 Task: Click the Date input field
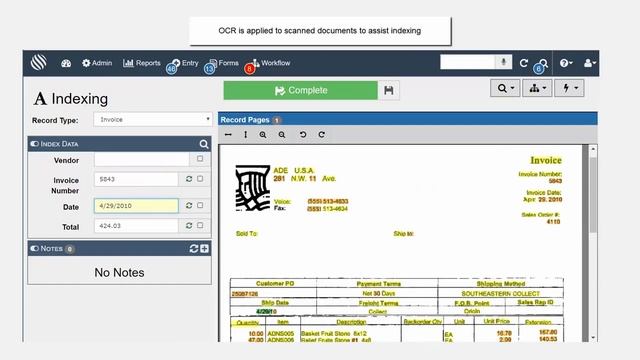[x=136, y=206]
